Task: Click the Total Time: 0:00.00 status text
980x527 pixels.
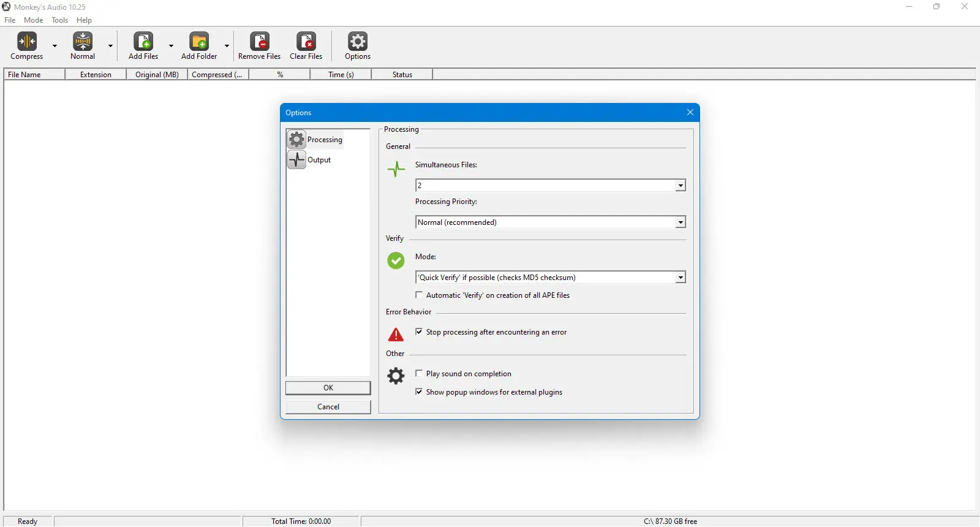Action: tap(301, 521)
